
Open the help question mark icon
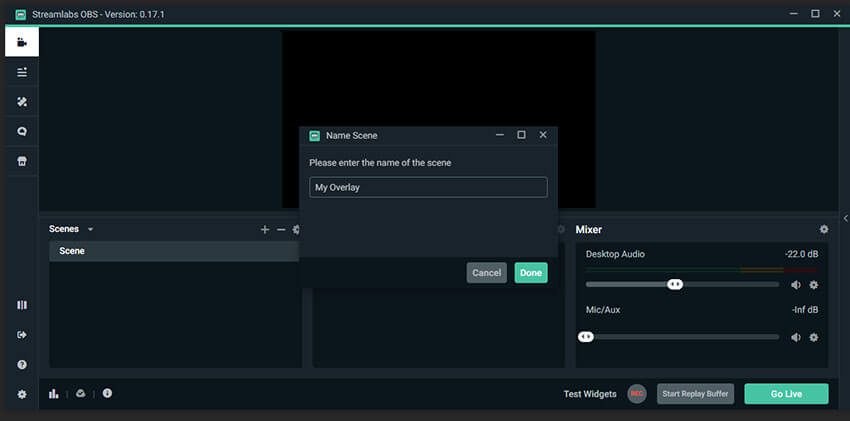click(x=21, y=365)
